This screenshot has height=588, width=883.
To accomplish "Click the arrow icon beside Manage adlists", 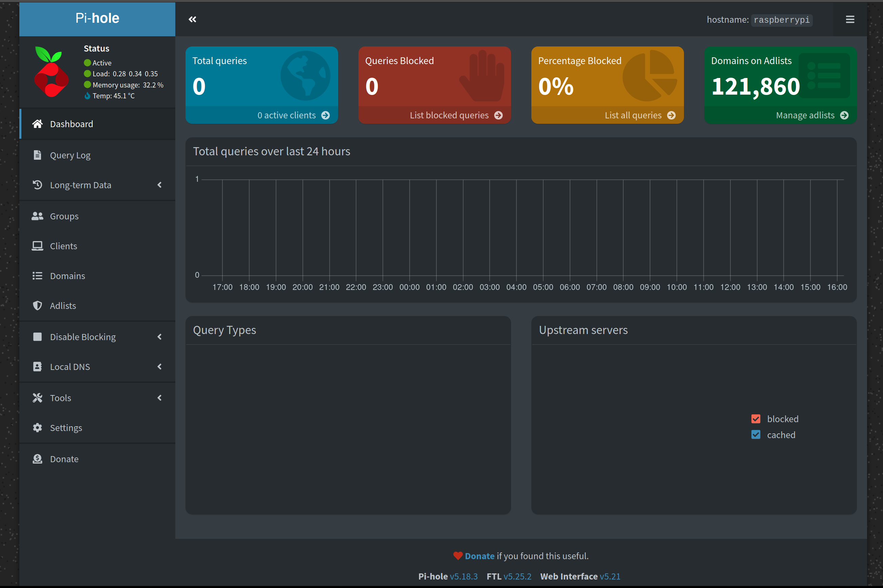I will 844,115.
